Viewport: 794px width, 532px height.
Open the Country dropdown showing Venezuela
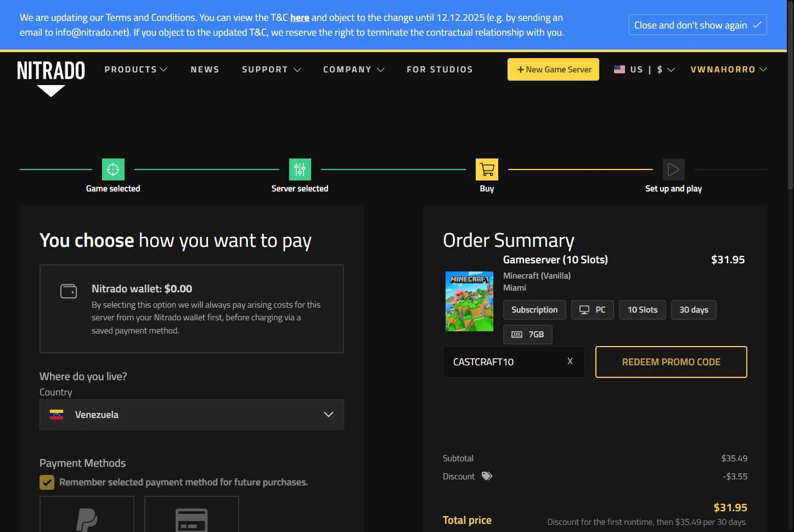pyautogui.click(x=192, y=415)
